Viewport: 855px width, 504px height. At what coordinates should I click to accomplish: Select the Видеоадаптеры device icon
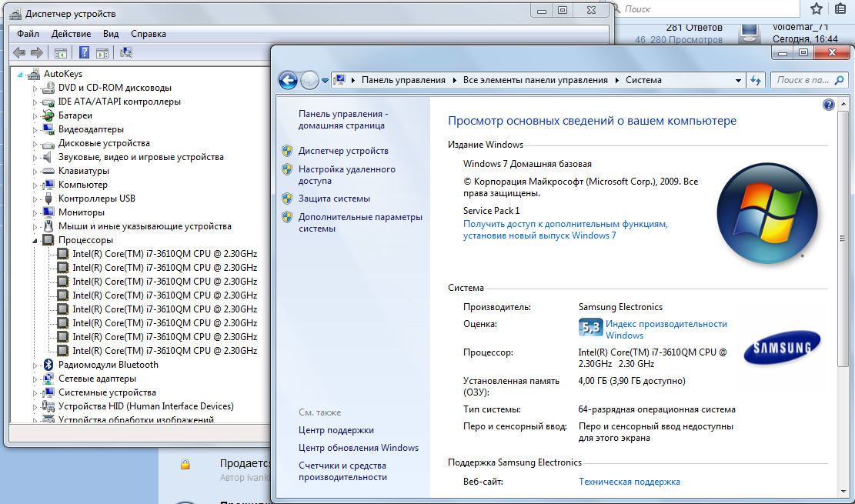[x=48, y=129]
